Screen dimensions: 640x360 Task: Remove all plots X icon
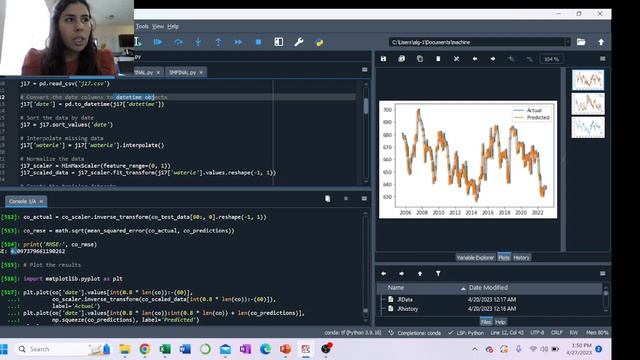(x=456, y=59)
